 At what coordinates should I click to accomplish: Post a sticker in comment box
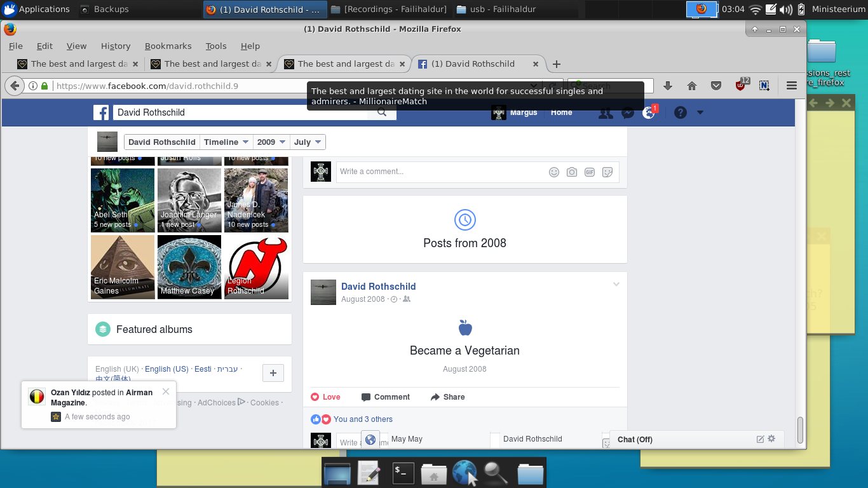point(607,172)
